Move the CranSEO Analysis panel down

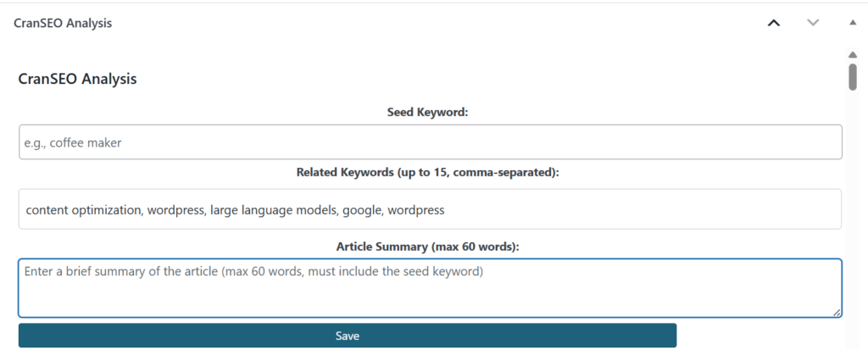pos(813,23)
